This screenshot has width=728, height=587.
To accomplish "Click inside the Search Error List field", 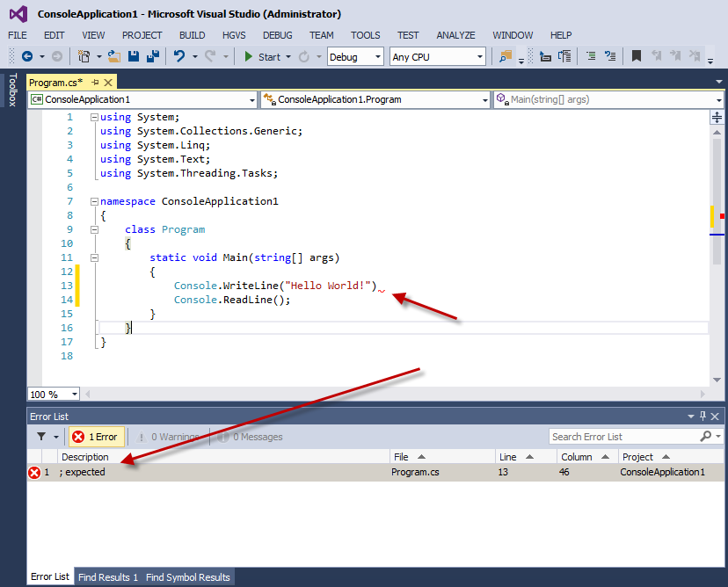I will click(x=624, y=437).
